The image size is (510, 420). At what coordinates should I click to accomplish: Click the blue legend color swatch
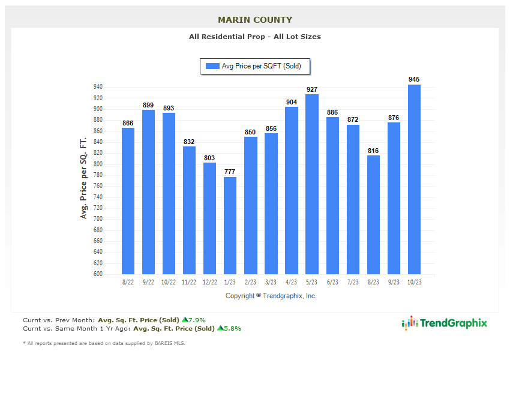212,67
